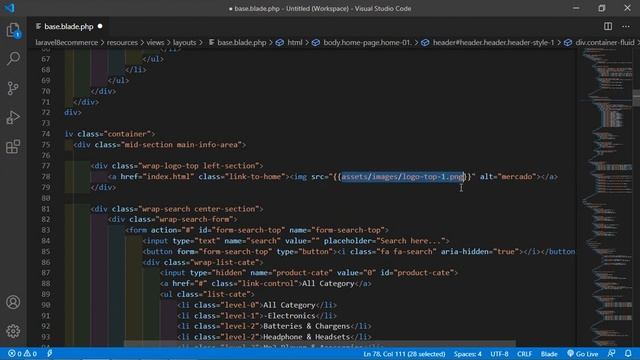Open Manage gear icon
The height and width of the screenshot is (360, 640).
[x=13, y=331]
